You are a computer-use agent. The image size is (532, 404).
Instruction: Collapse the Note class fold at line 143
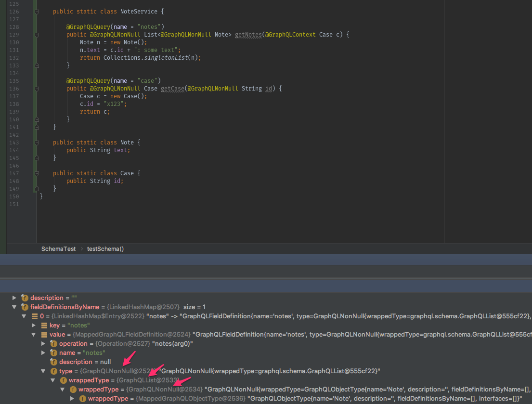[x=37, y=143]
